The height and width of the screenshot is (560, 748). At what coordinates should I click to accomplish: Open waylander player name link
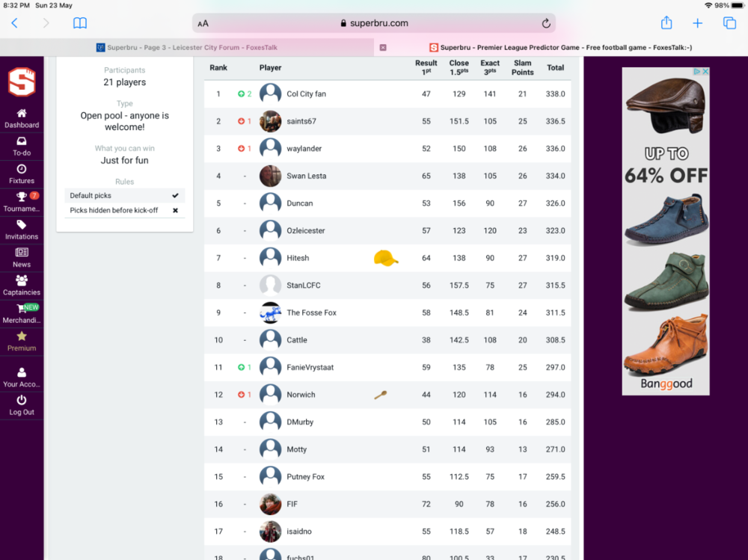(304, 148)
